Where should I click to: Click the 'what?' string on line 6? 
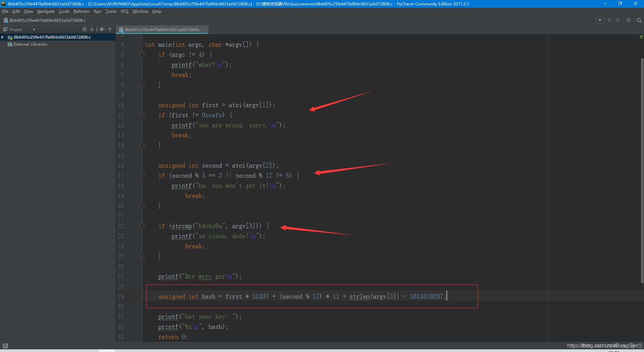(x=210, y=65)
